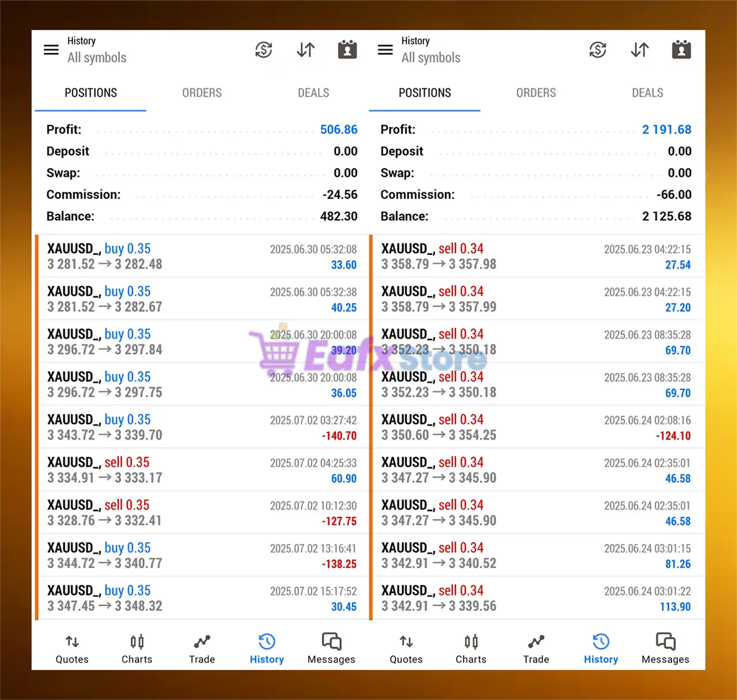
Task: Tap the left Commission value -24.56
Action: coord(340,195)
